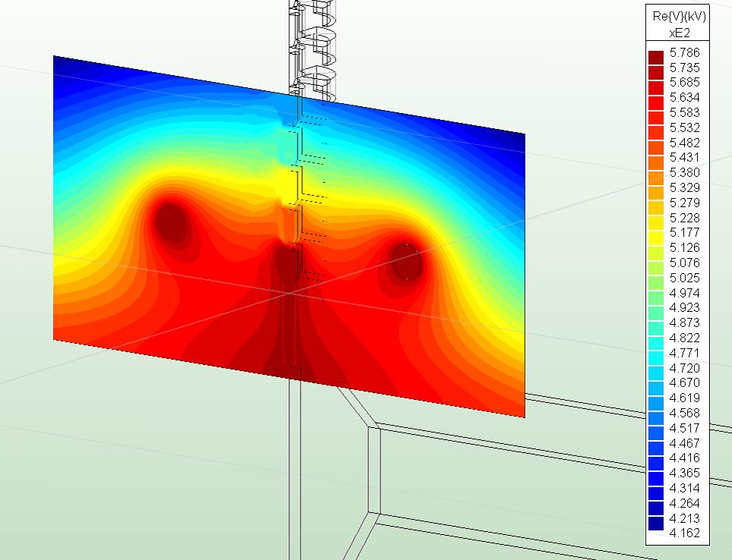
Task: Click the left dark red hot spot
Action: coord(172,222)
